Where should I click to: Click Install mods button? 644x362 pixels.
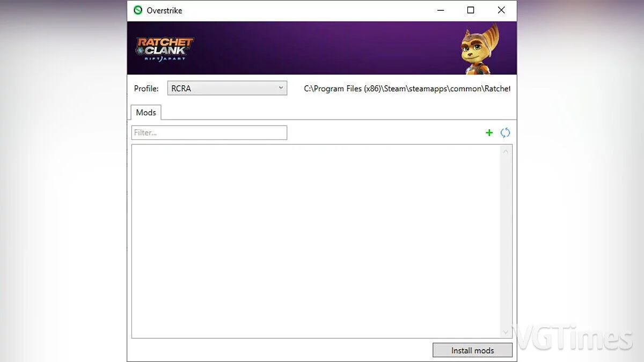(472, 350)
